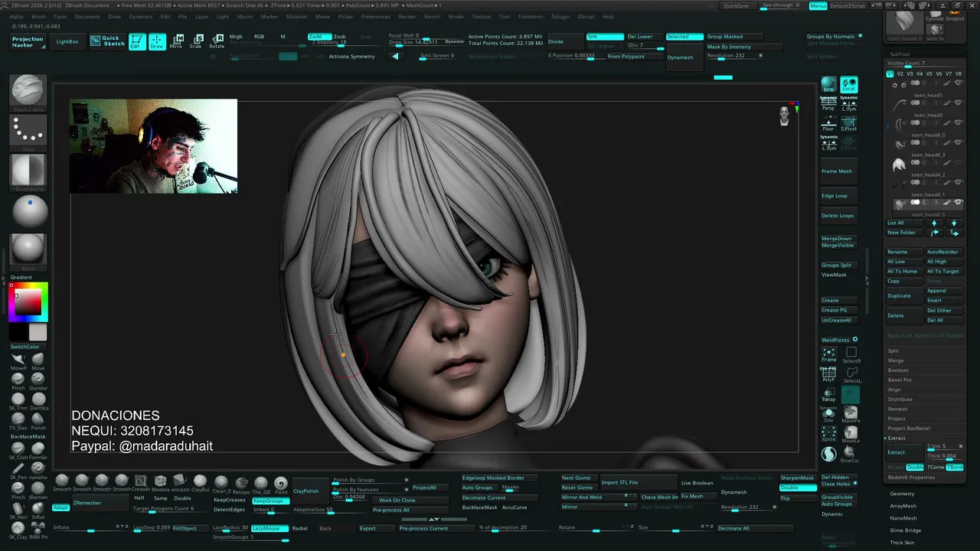Enable Local transformations icon
Viewport: 980px width, 551px height.
tap(848, 85)
